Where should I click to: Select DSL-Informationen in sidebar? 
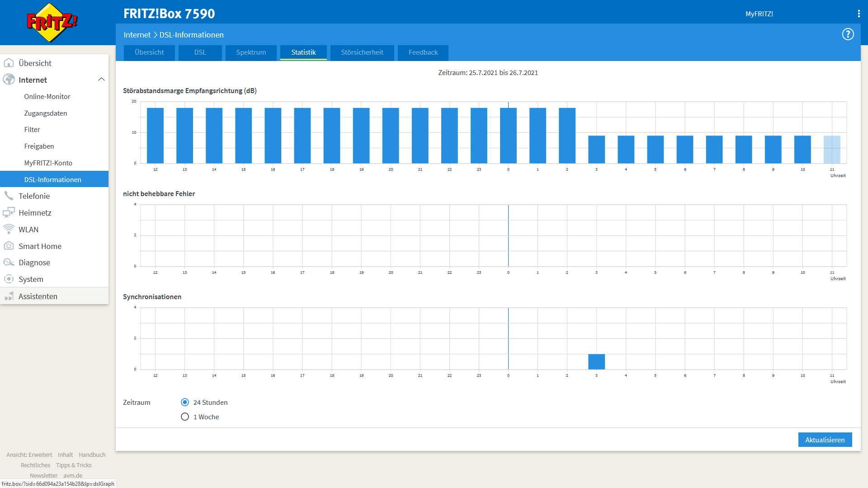pyautogui.click(x=54, y=179)
